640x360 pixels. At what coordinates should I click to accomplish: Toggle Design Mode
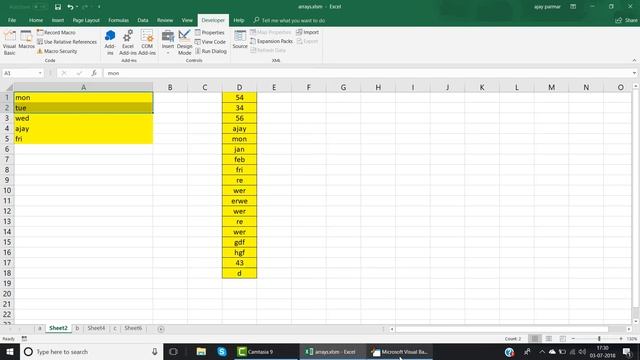tap(184, 42)
